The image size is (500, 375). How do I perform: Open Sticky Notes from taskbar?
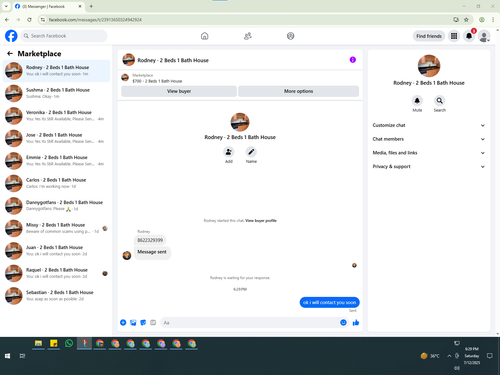tap(54, 343)
